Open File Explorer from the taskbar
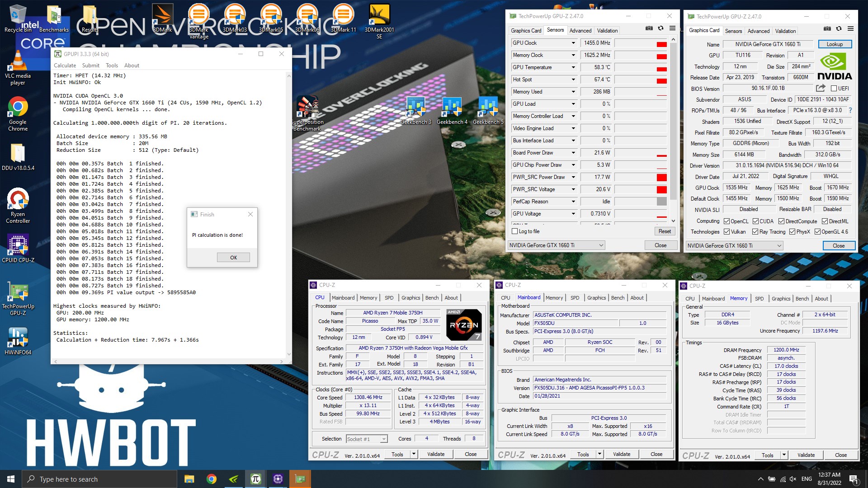Screen dimensions: 868x488 point(189,479)
